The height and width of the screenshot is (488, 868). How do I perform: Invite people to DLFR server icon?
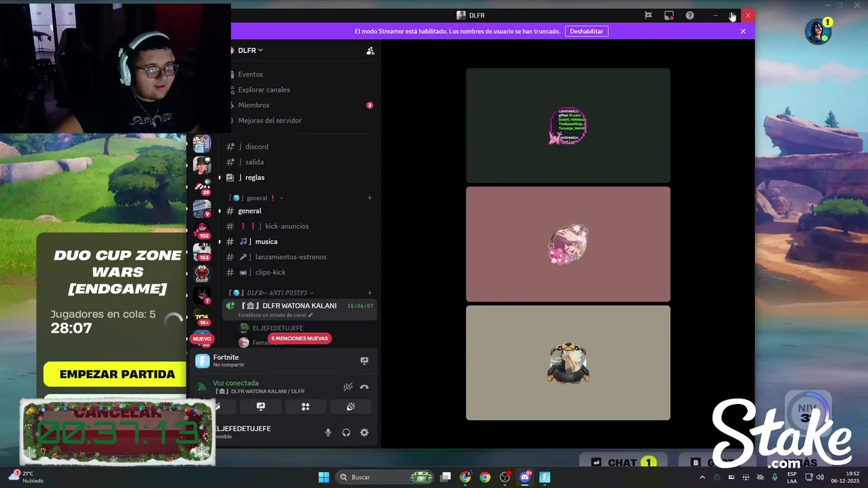coord(370,51)
